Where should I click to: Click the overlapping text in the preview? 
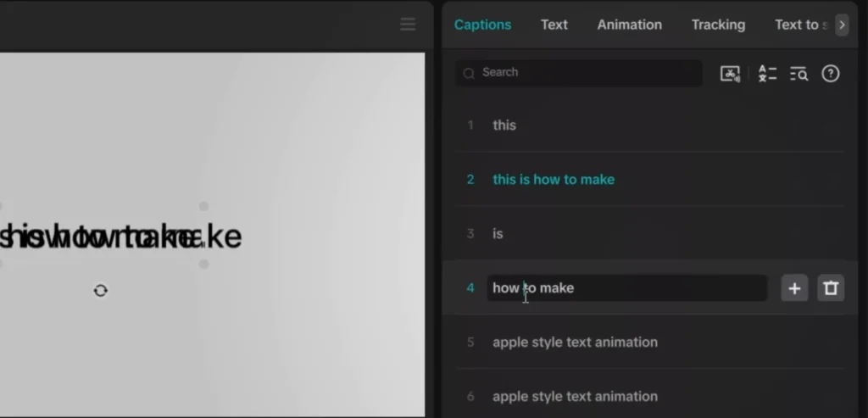(120, 237)
